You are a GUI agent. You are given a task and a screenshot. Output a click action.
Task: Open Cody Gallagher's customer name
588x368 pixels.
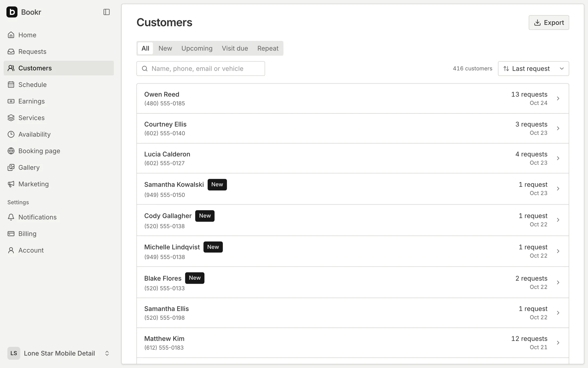[168, 216]
